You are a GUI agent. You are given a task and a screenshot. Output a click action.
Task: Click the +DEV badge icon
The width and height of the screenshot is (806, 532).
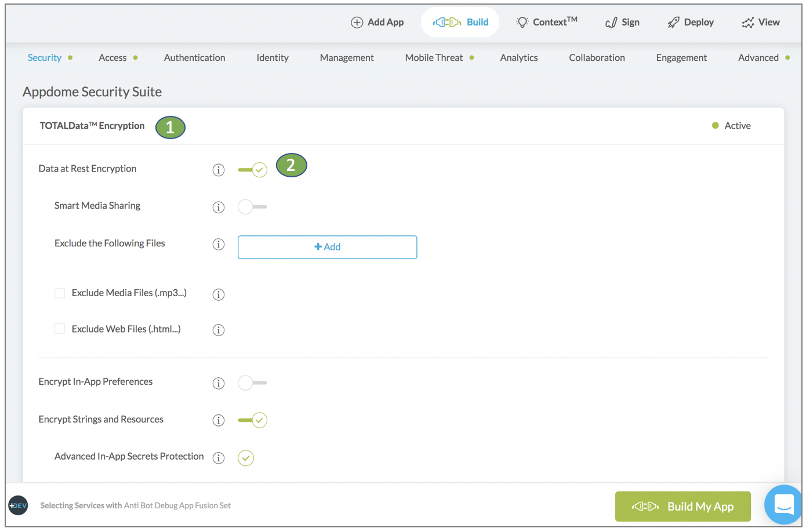tap(18, 505)
